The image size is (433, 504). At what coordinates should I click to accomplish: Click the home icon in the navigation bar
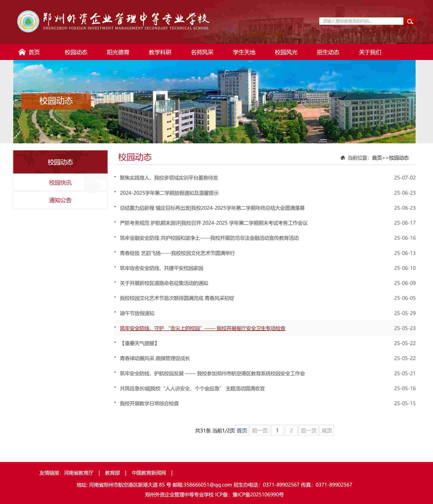tap(22, 52)
